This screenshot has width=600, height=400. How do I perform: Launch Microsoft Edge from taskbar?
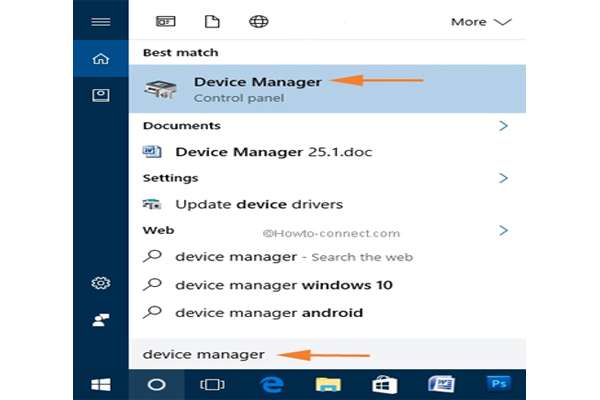(x=272, y=384)
